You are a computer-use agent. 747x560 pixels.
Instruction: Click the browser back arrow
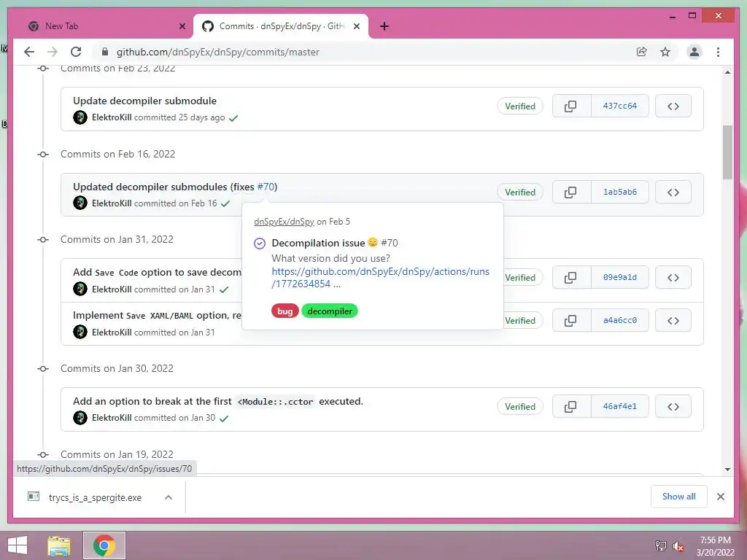click(29, 52)
